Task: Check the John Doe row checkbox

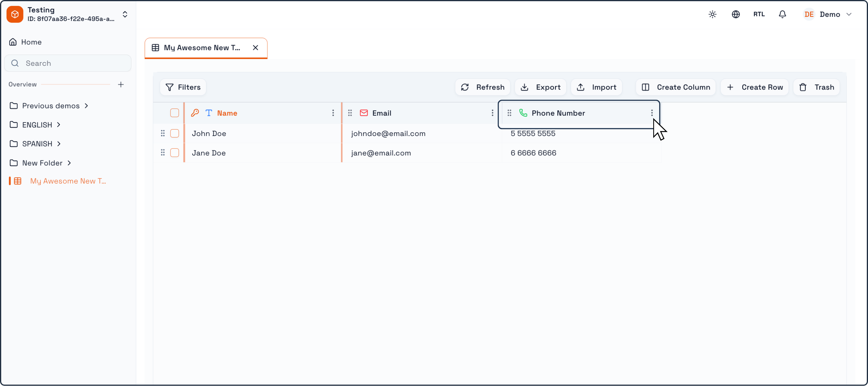Action: click(x=174, y=133)
